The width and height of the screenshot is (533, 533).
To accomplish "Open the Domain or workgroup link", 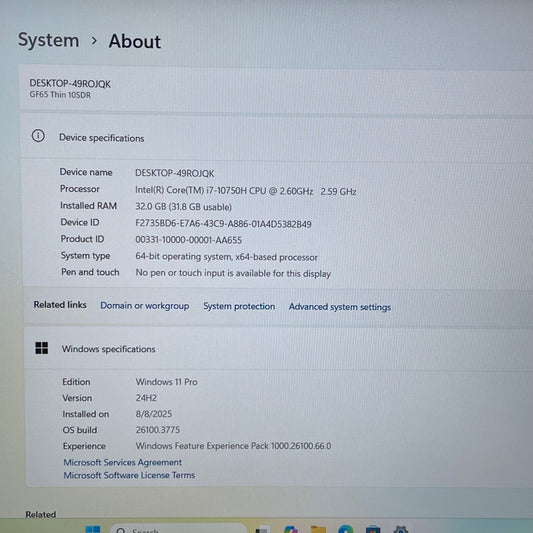I will (145, 306).
